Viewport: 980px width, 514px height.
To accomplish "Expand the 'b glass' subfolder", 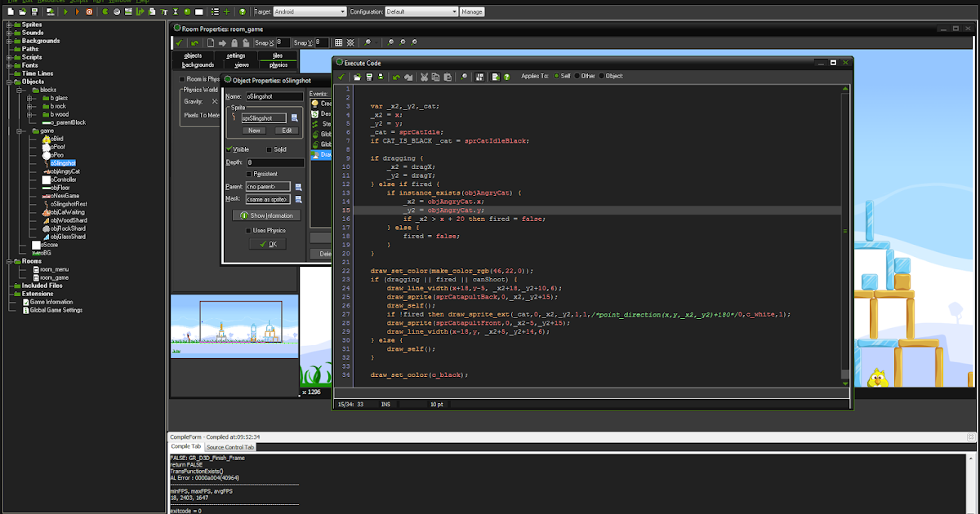I will click(29, 98).
